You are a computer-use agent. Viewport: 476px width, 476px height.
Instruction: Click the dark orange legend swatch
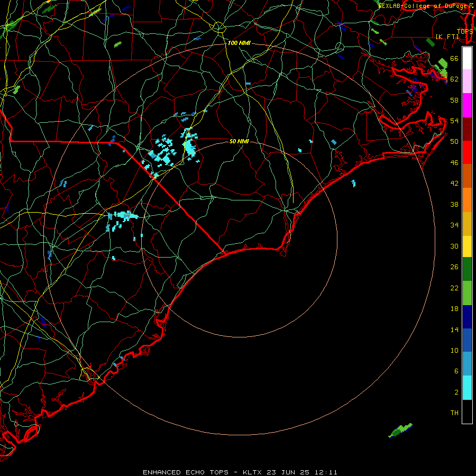point(467,176)
